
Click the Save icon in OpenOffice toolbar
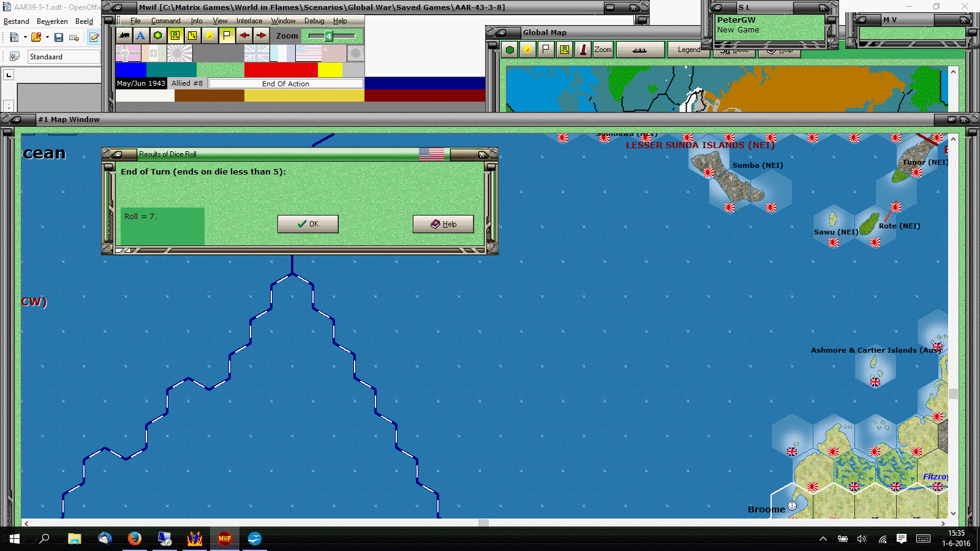59,37
